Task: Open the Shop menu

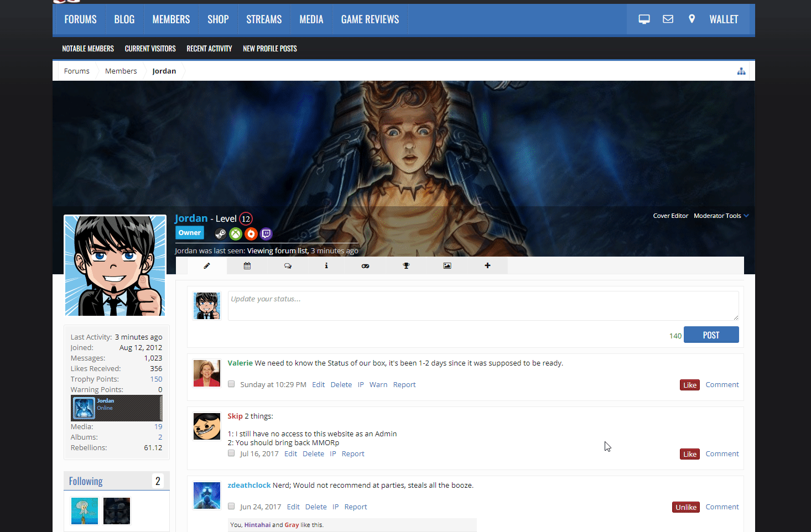Action: [218, 19]
